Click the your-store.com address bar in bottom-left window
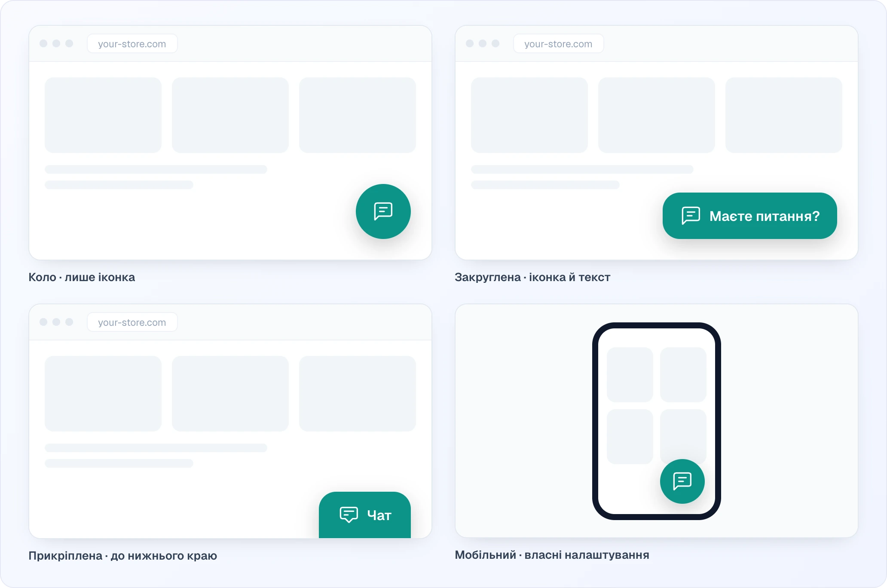The width and height of the screenshot is (887, 588). [x=132, y=322]
